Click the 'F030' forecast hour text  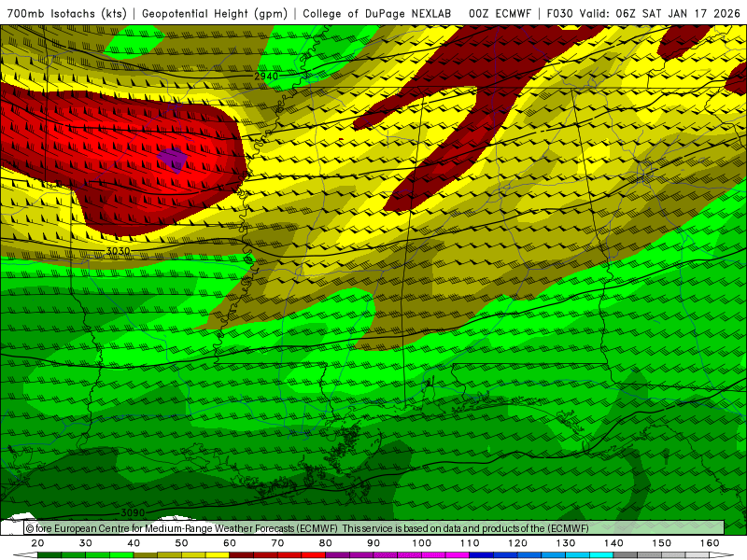[x=559, y=13]
